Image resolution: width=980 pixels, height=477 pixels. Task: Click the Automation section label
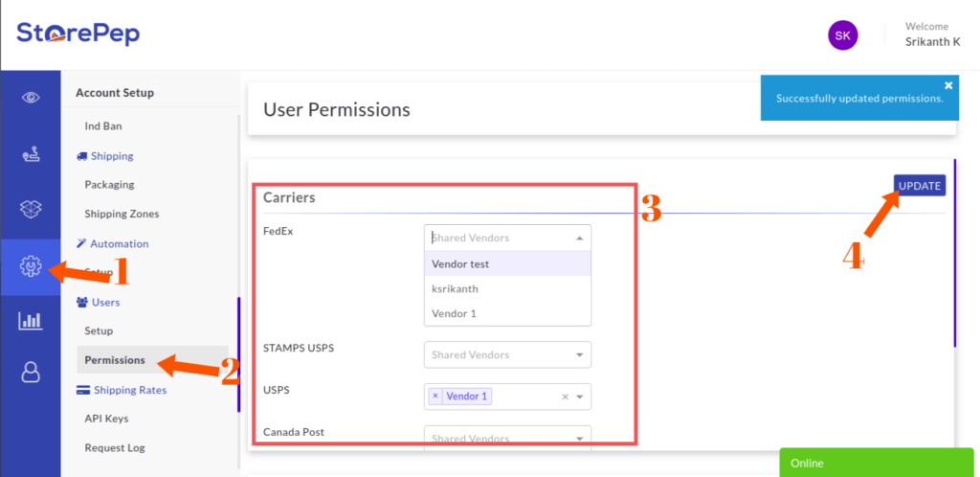coord(120,244)
